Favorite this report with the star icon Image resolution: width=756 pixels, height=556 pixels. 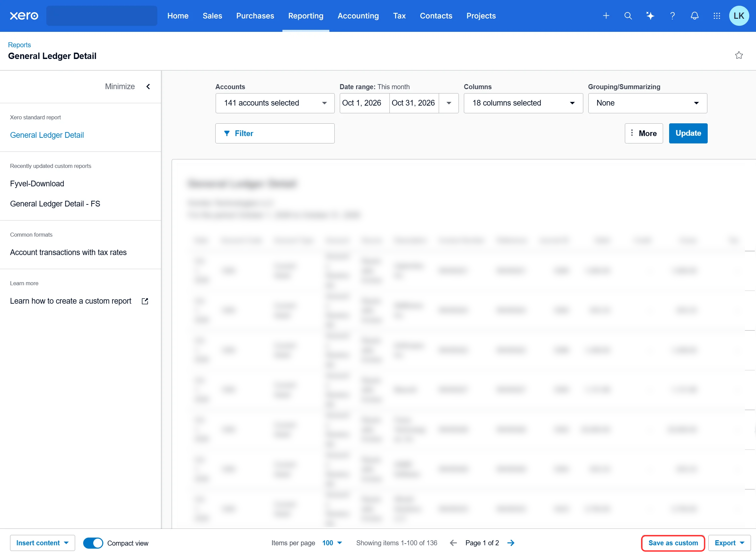[x=739, y=55]
